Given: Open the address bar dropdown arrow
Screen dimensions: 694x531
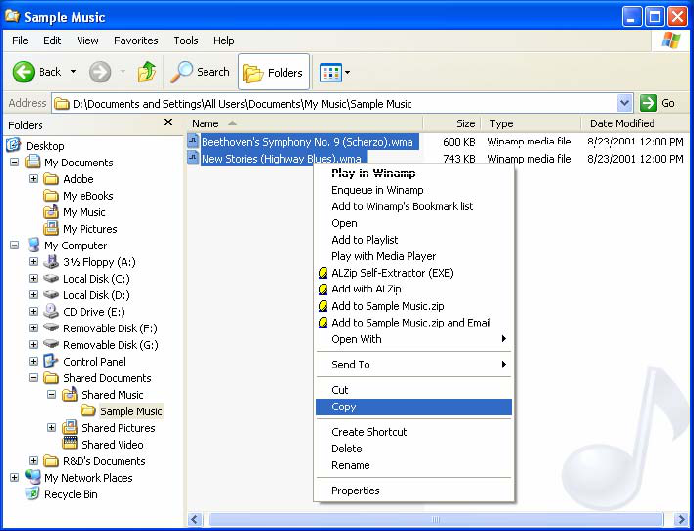Looking at the screenshot, I should (625, 103).
